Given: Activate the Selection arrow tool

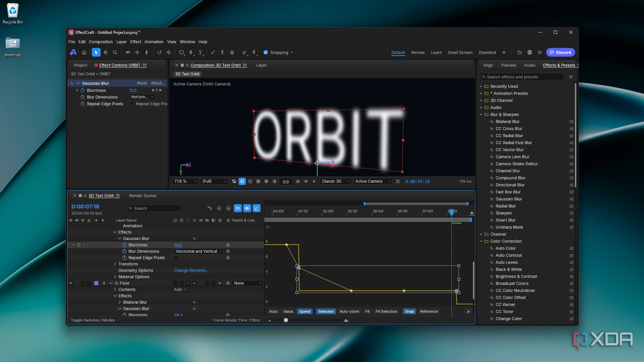Looking at the screenshot, I should point(96,53).
